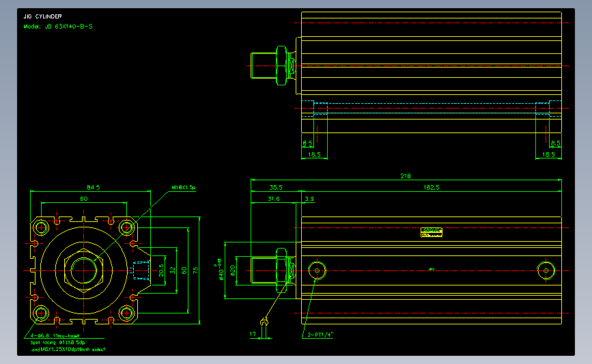This screenshot has width=592, height=364.
Task: Click the "3.9" dimension text
Action: 309,199
